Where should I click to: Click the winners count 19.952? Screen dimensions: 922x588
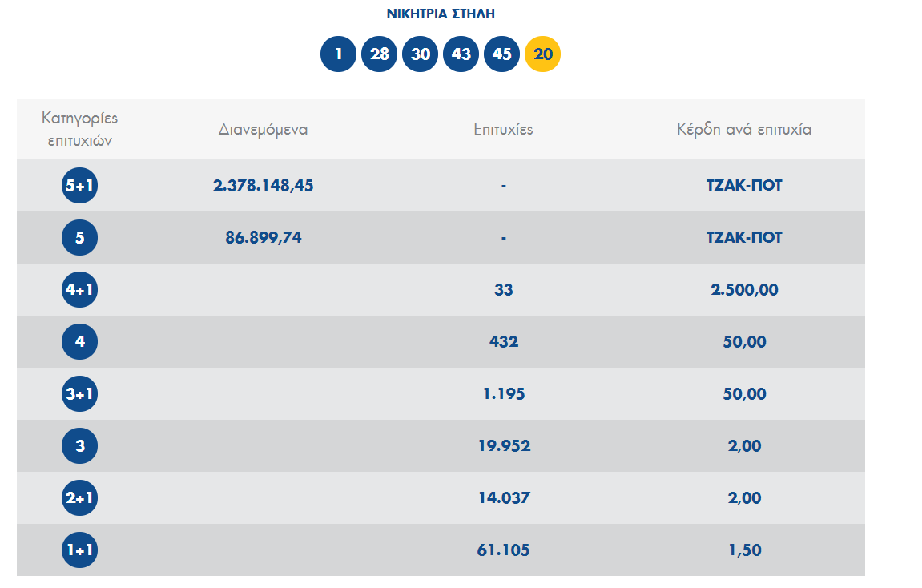503,445
